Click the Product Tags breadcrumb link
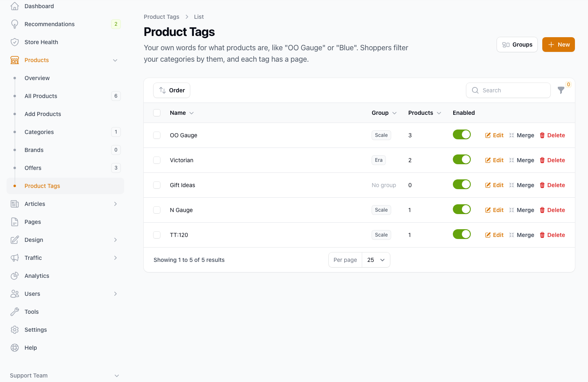 [x=161, y=17]
